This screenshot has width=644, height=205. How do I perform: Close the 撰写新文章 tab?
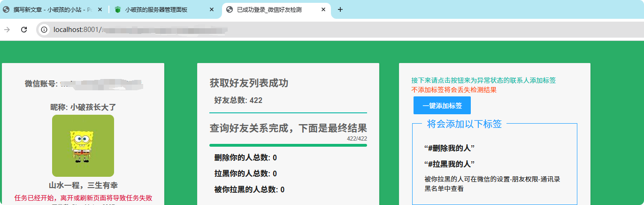(x=100, y=9)
